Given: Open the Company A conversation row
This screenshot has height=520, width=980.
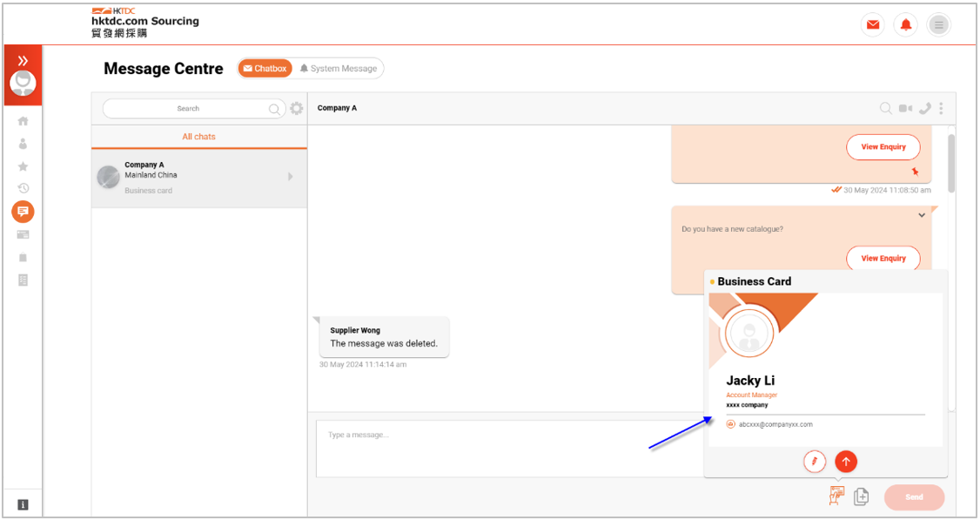Looking at the screenshot, I should click(198, 178).
